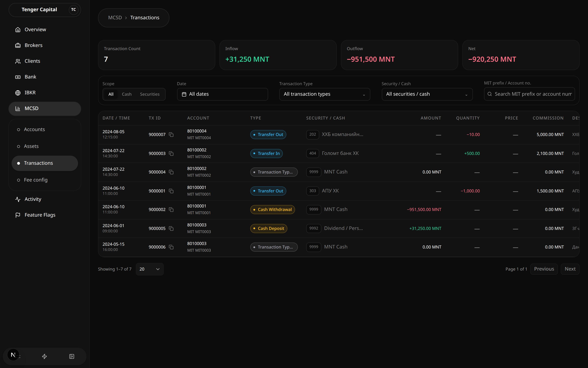Click the Transfer In type badge
Viewport: 588px width, 368px height.
pos(266,154)
